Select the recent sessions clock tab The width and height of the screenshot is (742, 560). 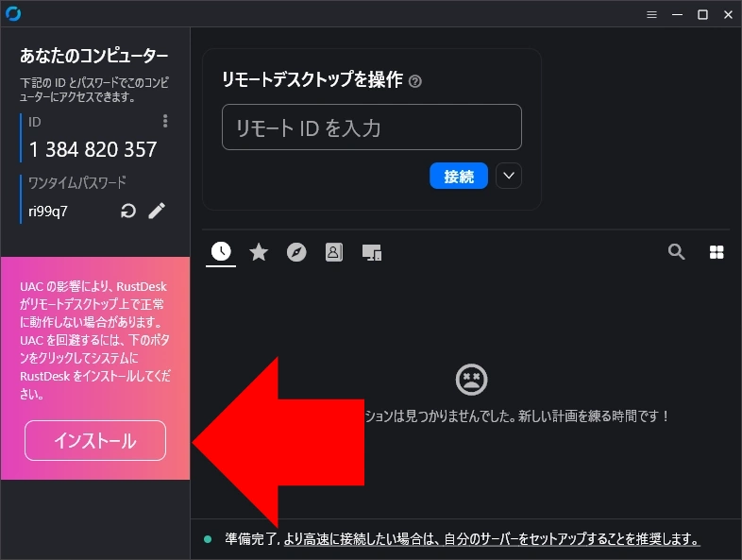pos(221,251)
